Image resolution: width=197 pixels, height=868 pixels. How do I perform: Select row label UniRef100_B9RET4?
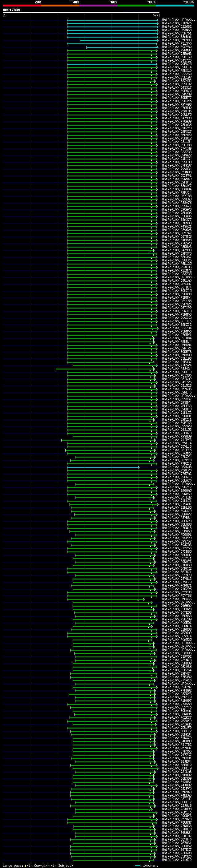(x=177, y=67)
